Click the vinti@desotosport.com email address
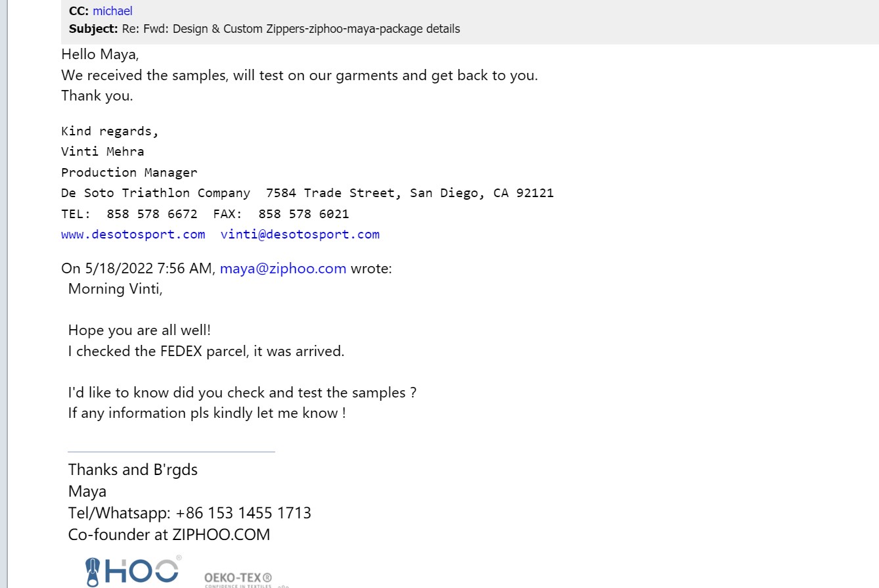Image resolution: width=879 pixels, height=588 pixels. pos(300,235)
